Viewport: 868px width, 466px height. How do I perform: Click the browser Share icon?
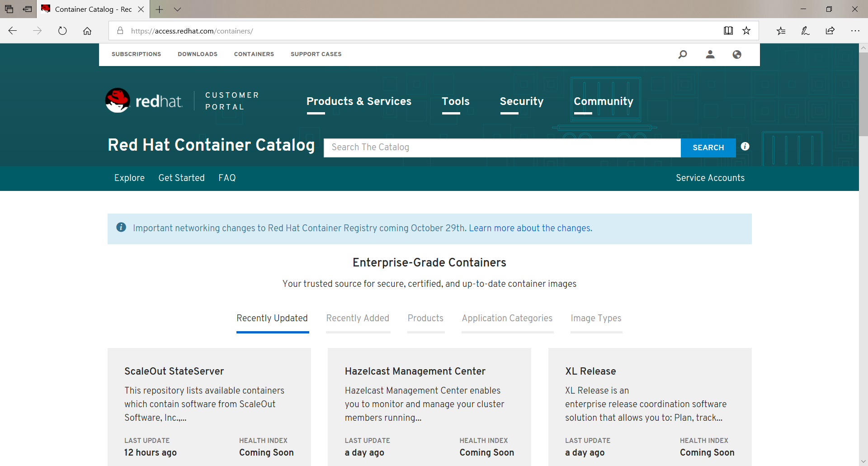pyautogui.click(x=830, y=31)
